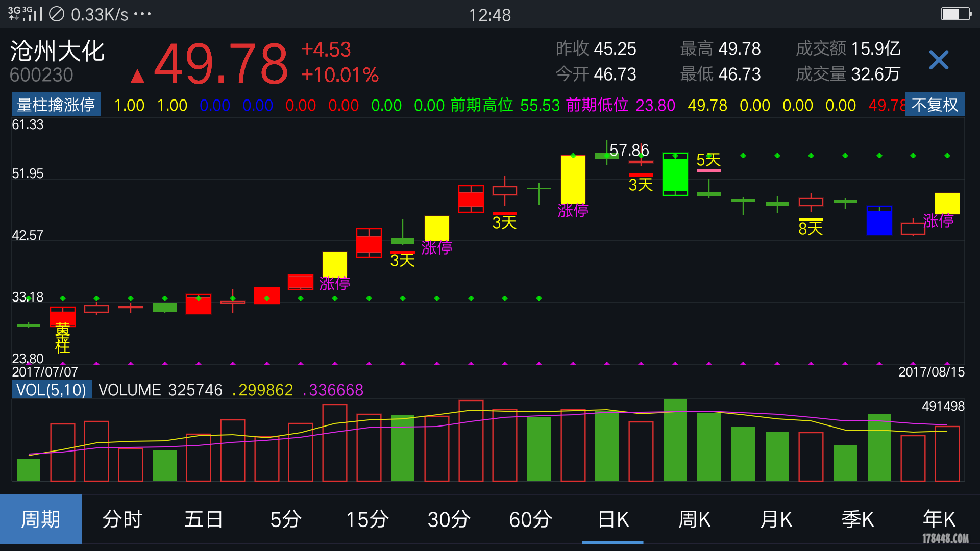Tap the 12:48 status bar clock
Image resolution: width=980 pixels, height=551 pixels.
pyautogui.click(x=489, y=15)
